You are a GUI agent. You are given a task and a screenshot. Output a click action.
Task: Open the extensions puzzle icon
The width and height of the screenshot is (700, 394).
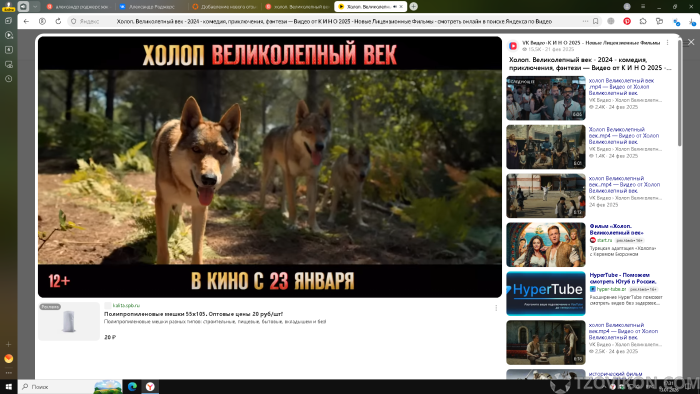point(643,21)
